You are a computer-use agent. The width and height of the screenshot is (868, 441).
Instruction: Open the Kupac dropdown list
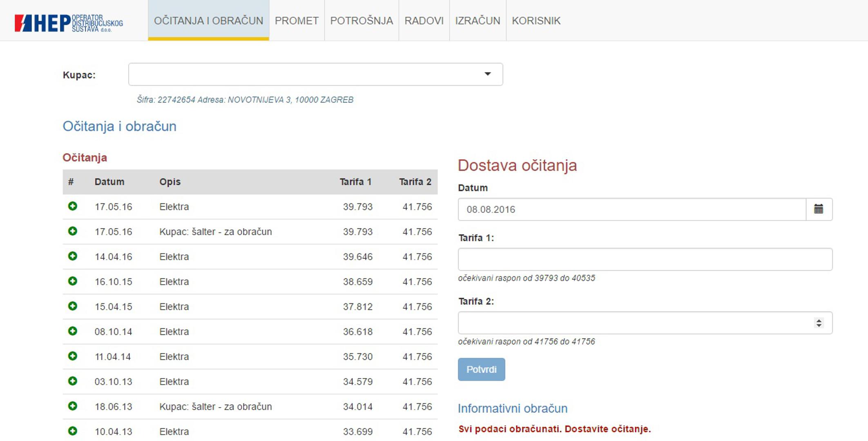pos(315,74)
